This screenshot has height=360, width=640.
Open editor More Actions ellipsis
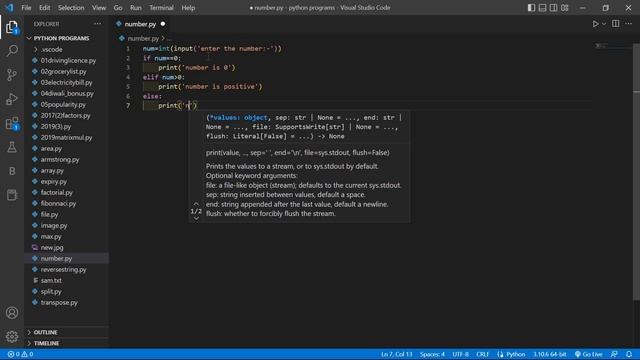629,24
